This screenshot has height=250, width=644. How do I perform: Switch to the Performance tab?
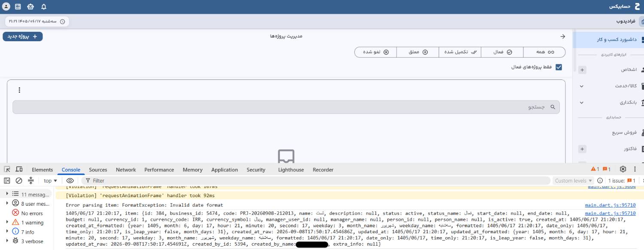pyautogui.click(x=159, y=170)
